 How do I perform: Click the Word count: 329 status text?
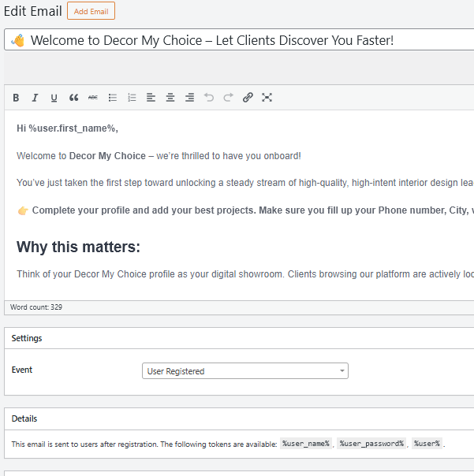tap(36, 307)
